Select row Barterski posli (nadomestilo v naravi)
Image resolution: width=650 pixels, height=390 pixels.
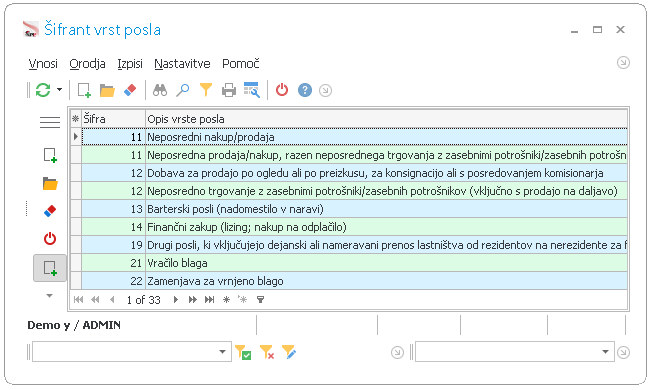click(354, 209)
